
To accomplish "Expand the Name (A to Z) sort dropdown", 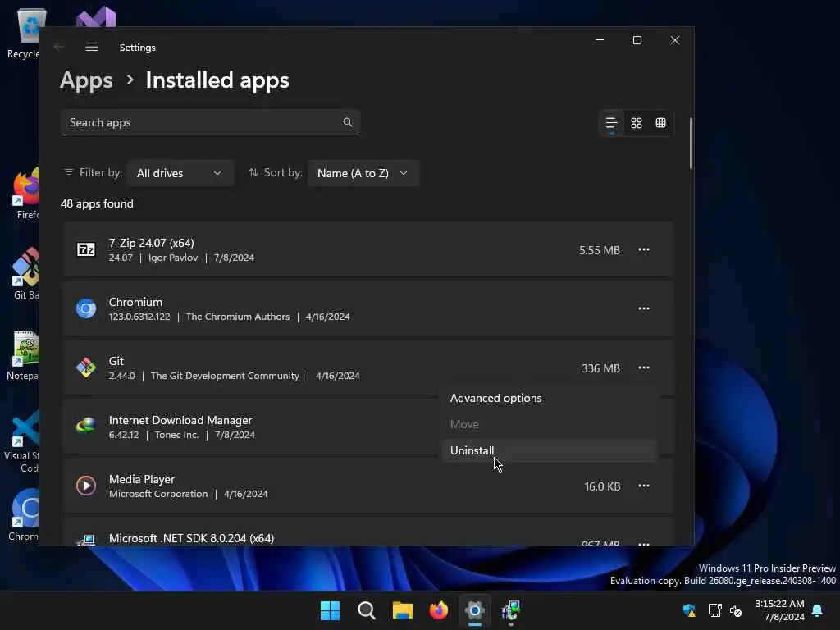I will pyautogui.click(x=363, y=173).
